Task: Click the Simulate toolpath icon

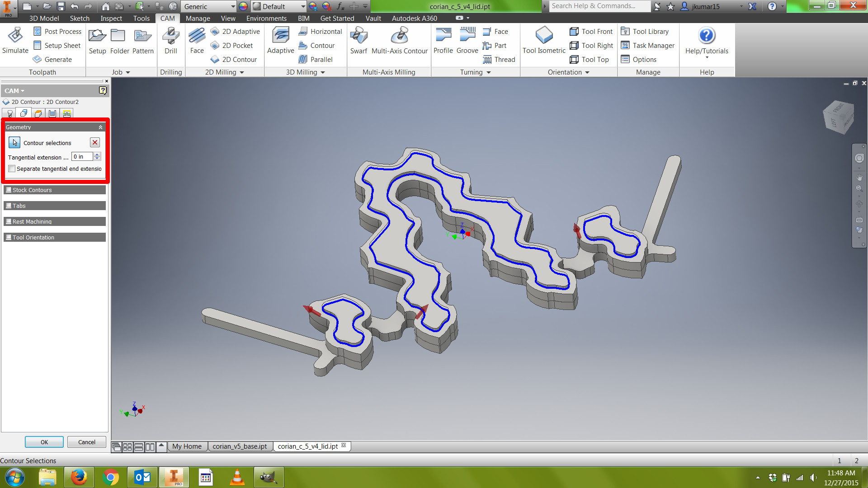Action: coord(15,41)
